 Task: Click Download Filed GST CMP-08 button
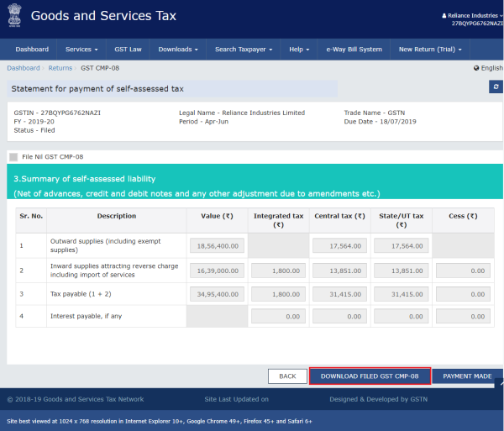click(x=370, y=376)
